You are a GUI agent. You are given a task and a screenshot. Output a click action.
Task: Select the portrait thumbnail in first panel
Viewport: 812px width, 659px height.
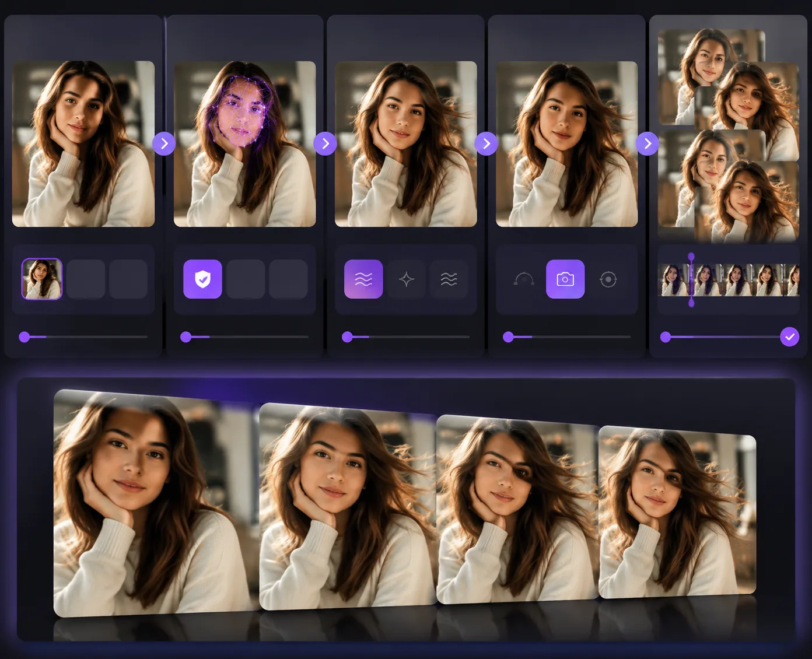coord(42,279)
